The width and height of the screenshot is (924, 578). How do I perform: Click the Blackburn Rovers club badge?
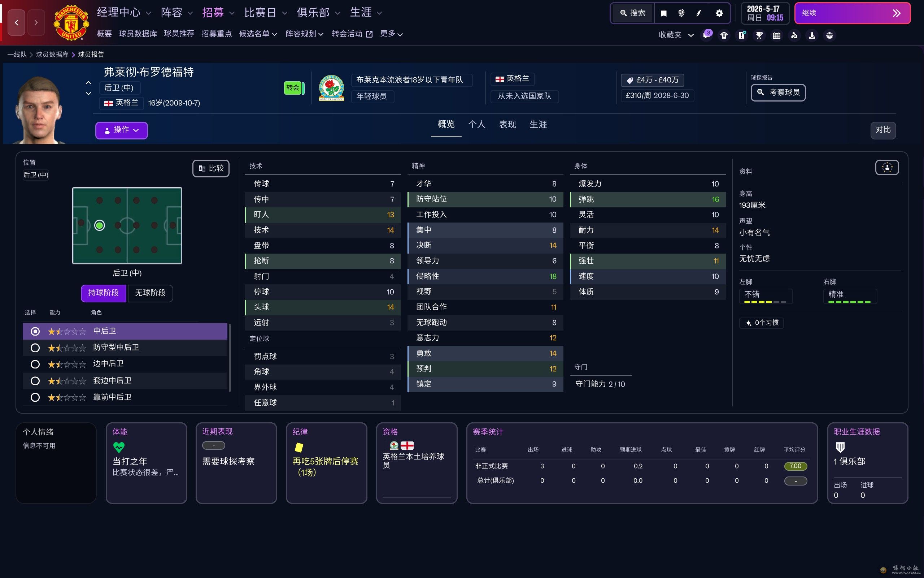pyautogui.click(x=331, y=88)
